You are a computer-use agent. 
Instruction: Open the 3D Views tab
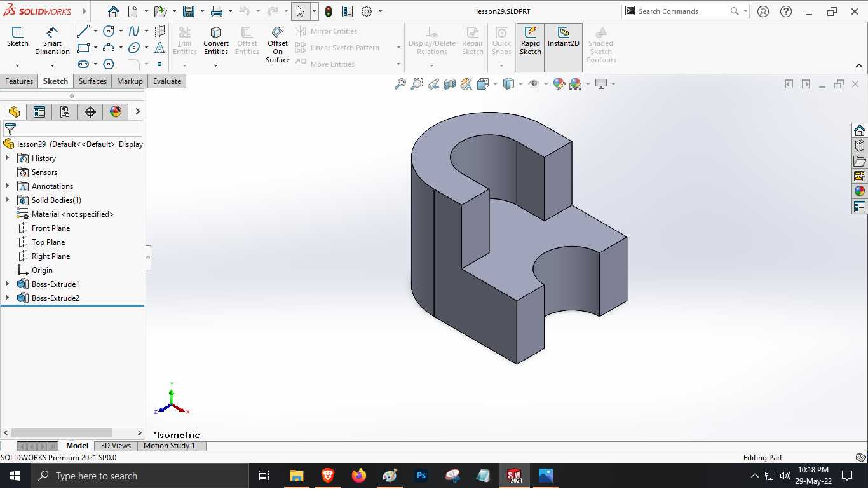(x=116, y=446)
